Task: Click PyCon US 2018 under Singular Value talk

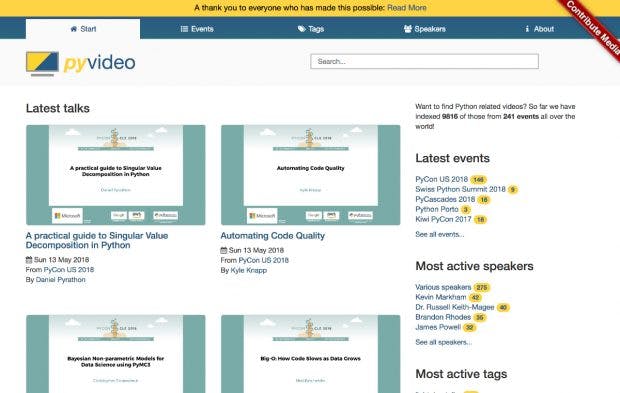Action: tap(69, 270)
